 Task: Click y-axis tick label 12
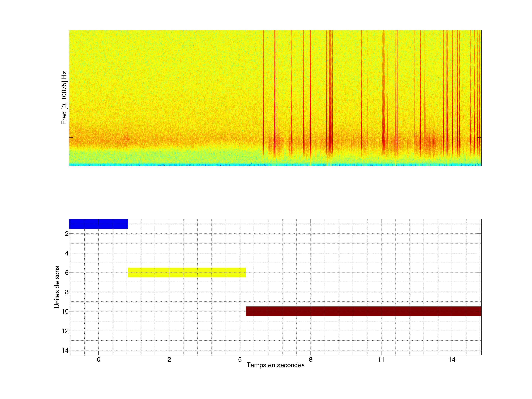pos(65,331)
